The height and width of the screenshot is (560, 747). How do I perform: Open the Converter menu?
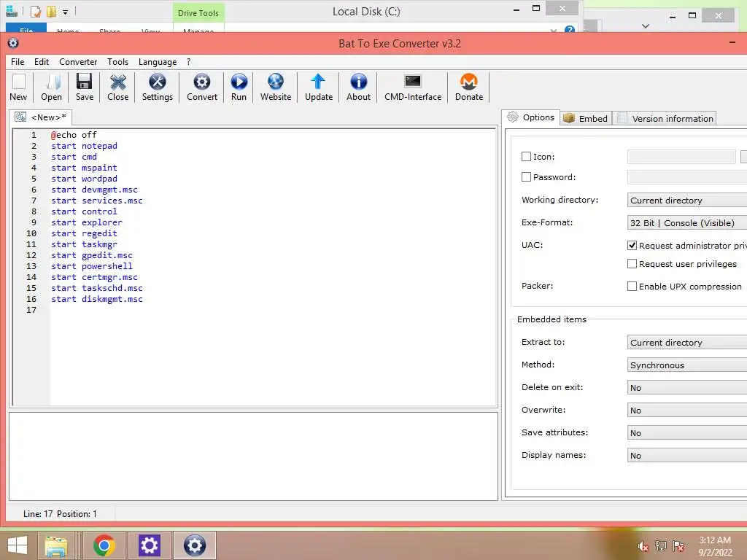pyautogui.click(x=78, y=62)
